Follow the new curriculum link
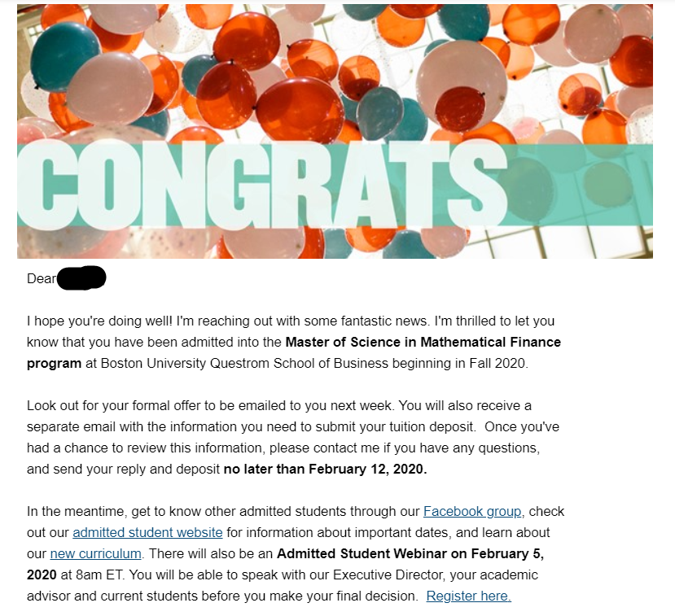Screen dimensions: 675x616 pyautogui.click(x=95, y=553)
